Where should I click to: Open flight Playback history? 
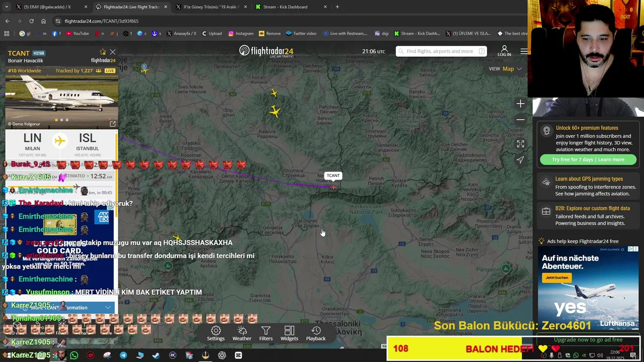coord(316,333)
